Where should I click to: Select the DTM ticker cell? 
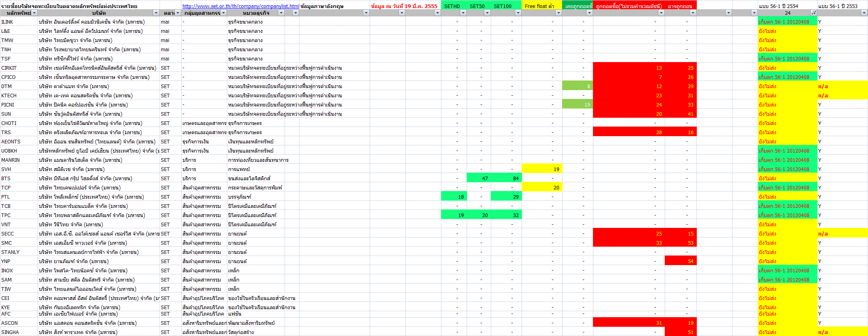pyautogui.click(x=19, y=86)
